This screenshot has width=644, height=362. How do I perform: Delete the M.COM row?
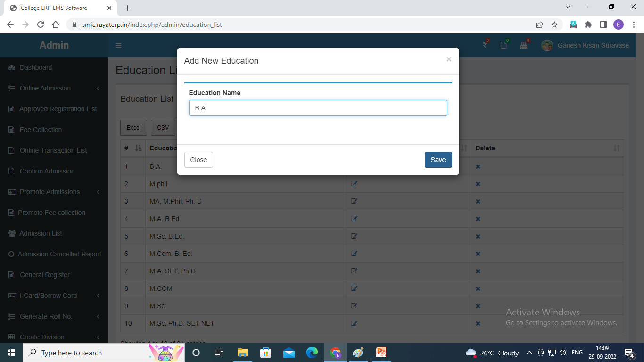(x=478, y=289)
